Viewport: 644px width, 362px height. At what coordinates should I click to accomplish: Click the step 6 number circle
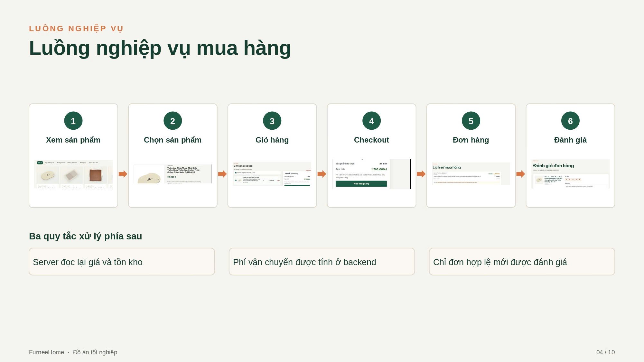(x=570, y=121)
